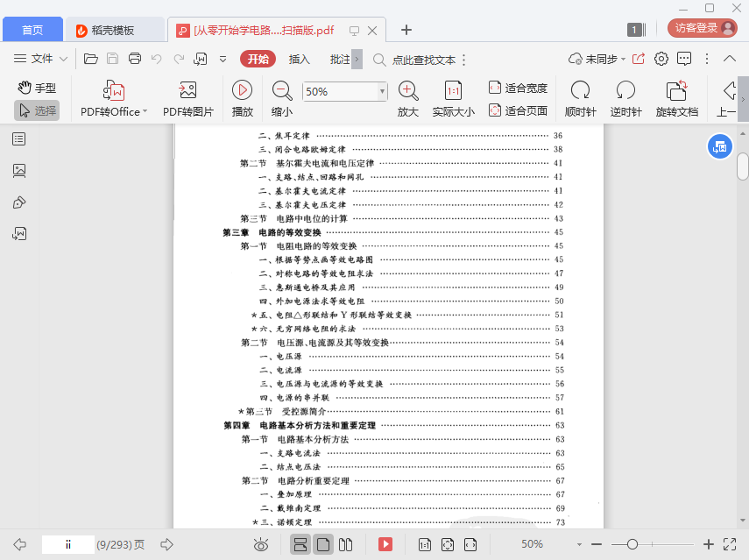The image size is (749, 560).
Task: Open PDF to Office converter
Action: click(114, 99)
